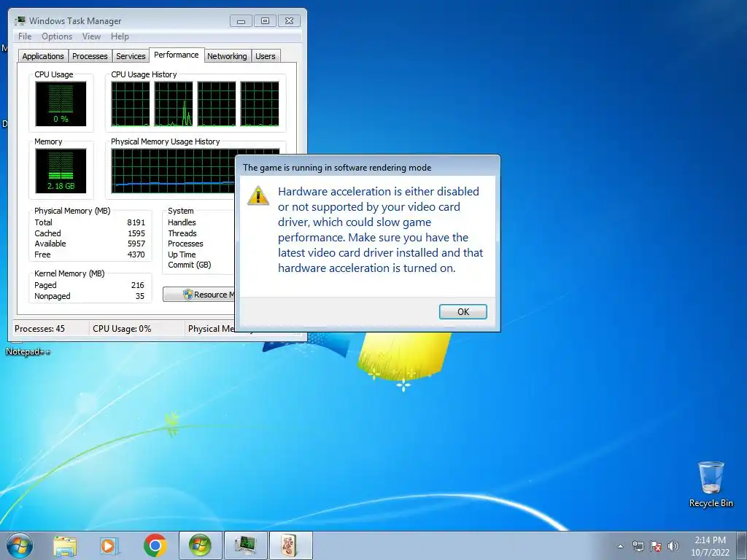Screen dimensions: 747x560
Task: Open the View menu in Task Manager
Action: [91, 36]
